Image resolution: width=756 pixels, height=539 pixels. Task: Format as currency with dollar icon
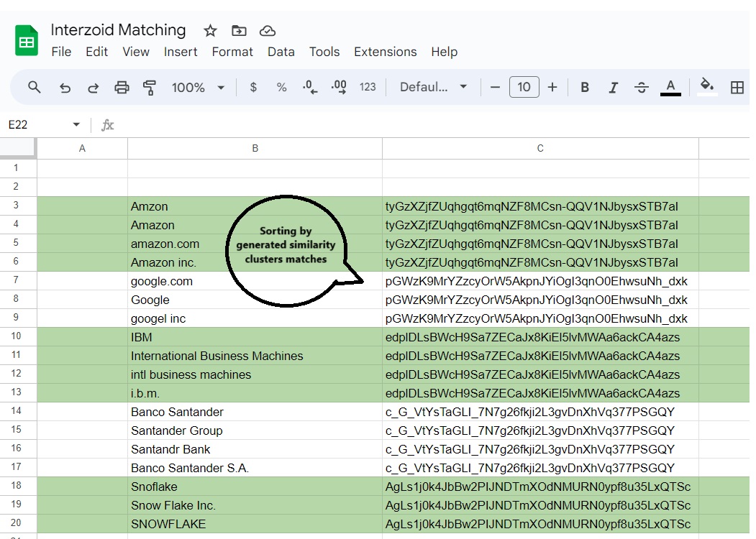(253, 87)
